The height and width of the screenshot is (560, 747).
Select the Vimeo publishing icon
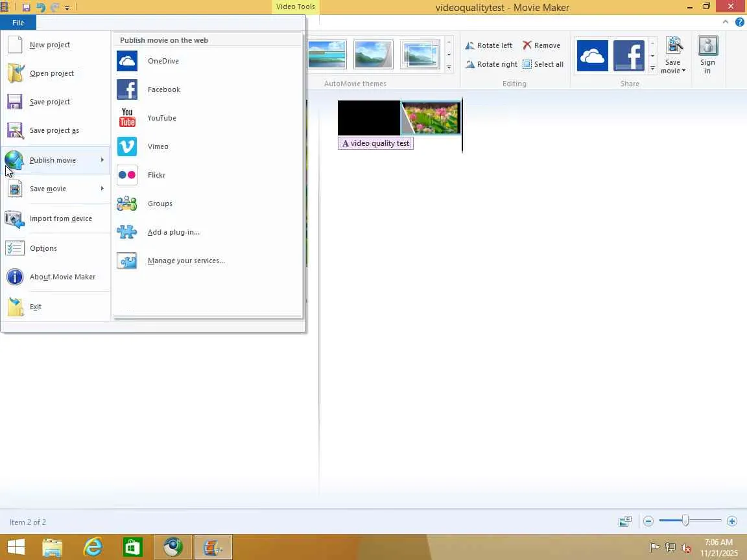tap(127, 146)
